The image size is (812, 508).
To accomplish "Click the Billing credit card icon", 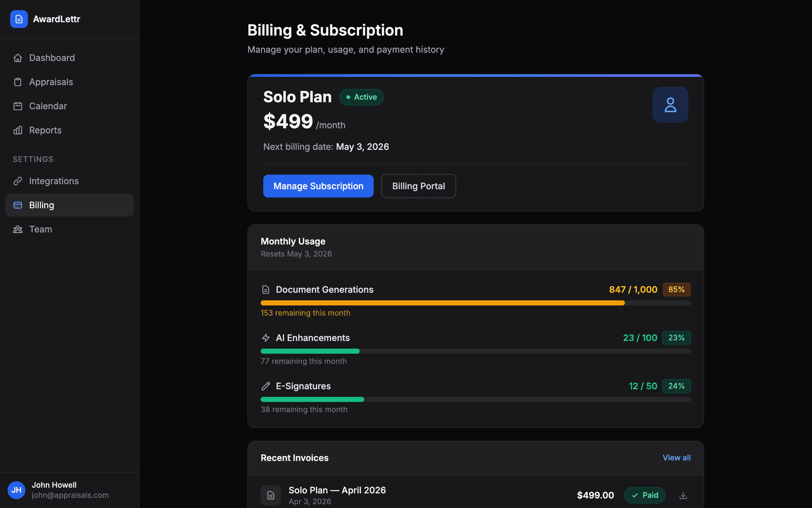I will coord(18,205).
